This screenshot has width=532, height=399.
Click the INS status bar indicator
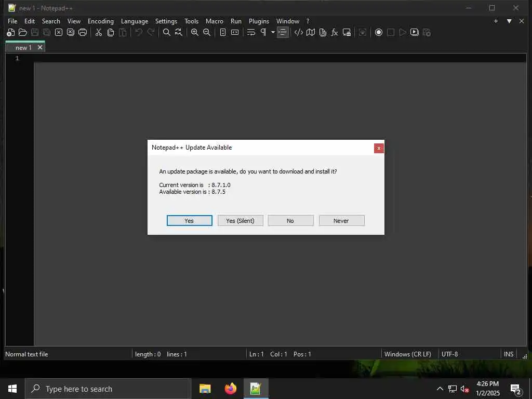(508, 354)
